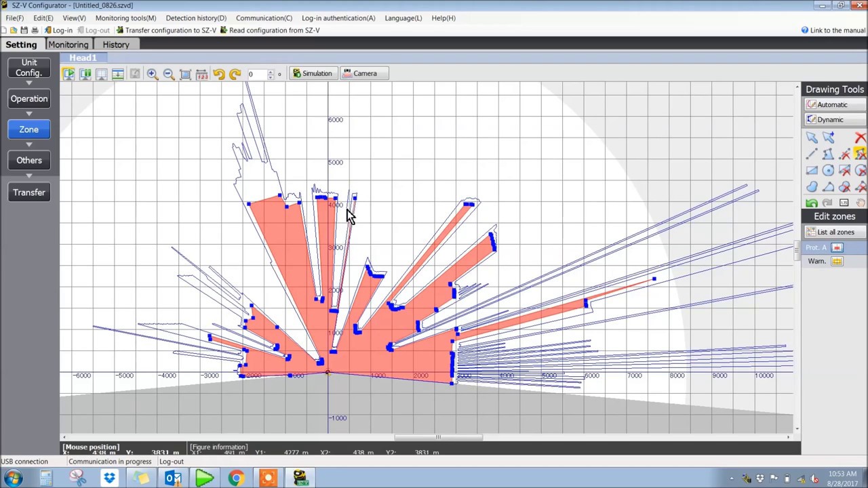The width and height of the screenshot is (868, 488).
Task: Click the rotation angle input field
Action: coord(256,74)
